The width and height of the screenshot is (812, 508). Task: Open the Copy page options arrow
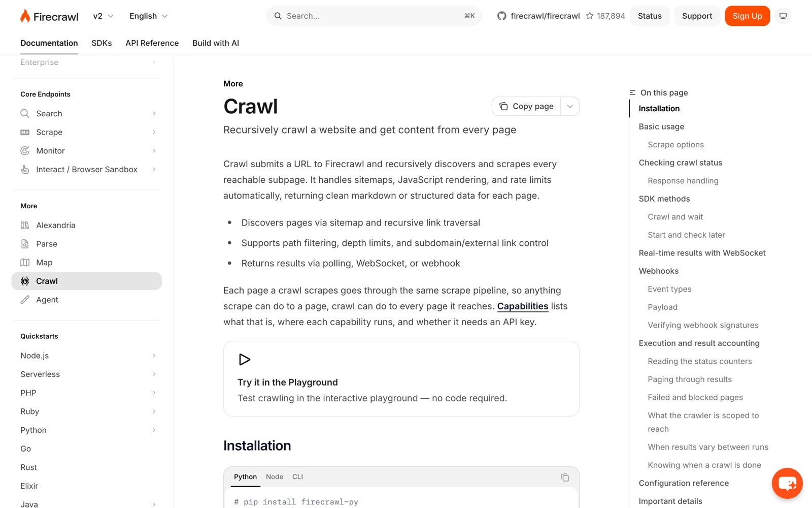pyautogui.click(x=570, y=106)
